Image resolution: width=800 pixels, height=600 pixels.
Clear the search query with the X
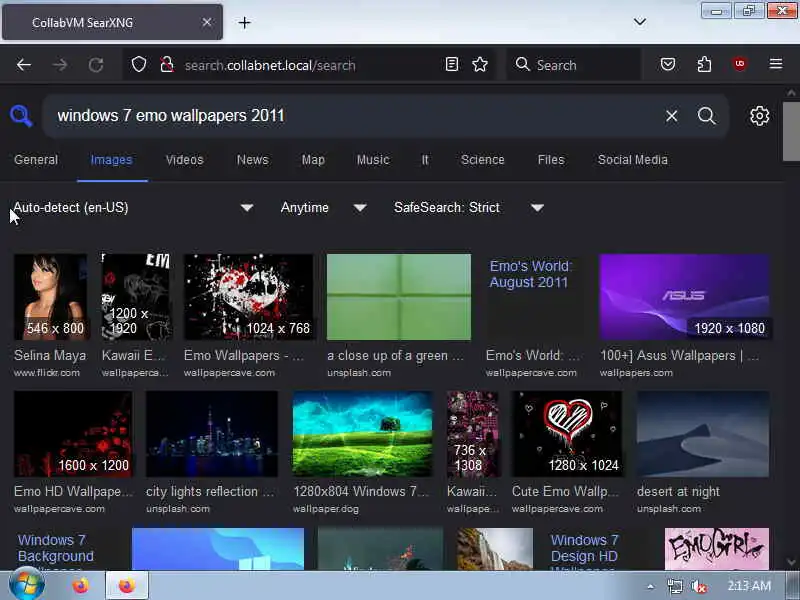pos(671,116)
